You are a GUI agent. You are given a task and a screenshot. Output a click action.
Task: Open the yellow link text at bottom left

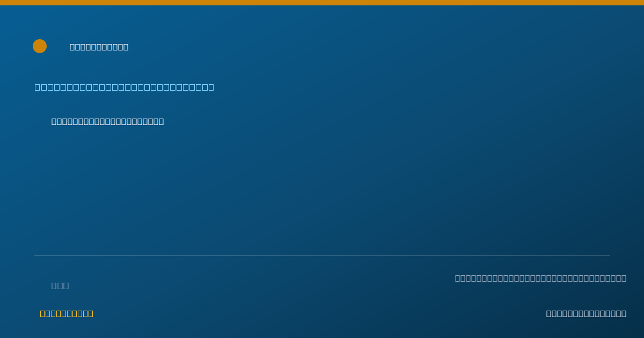coord(67,314)
